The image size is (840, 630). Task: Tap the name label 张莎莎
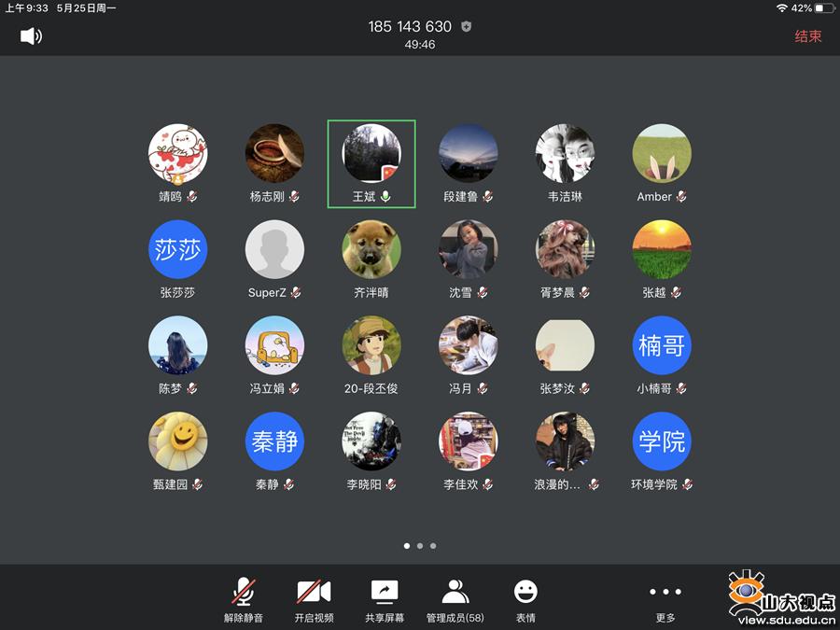[177, 292]
